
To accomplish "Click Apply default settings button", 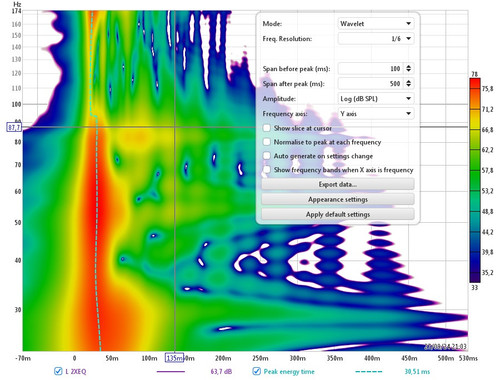I will (338, 214).
